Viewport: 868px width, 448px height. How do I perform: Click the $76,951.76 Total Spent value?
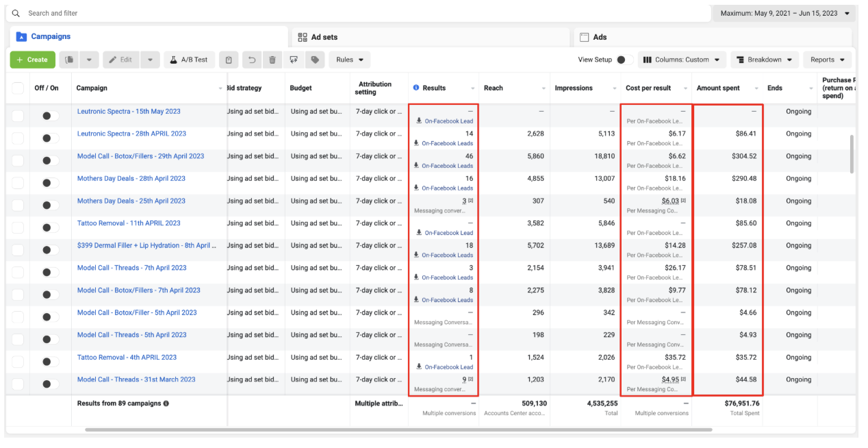(x=742, y=403)
